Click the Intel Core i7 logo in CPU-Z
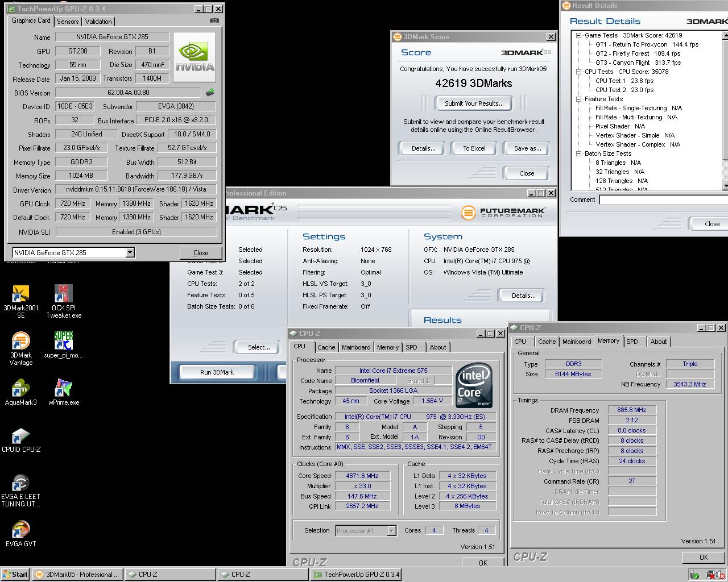 click(x=474, y=386)
